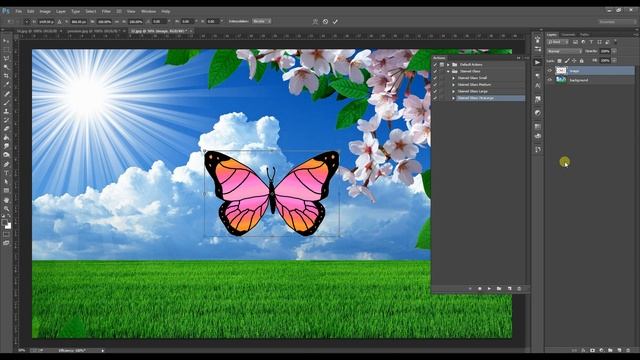Toggle checkmark for Stained Glass Small action
The width and height of the screenshot is (640, 360).
435,78
